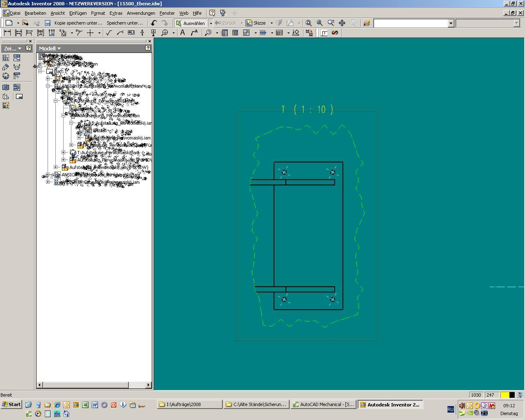Click the Balloon tool icon

(208, 33)
